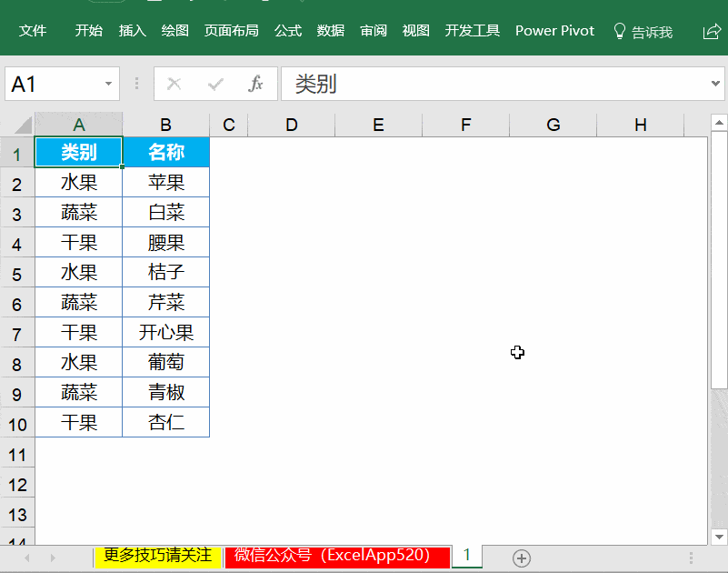Open Tell Me lightbulb search
This screenshot has width=728, height=573.
(x=617, y=30)
